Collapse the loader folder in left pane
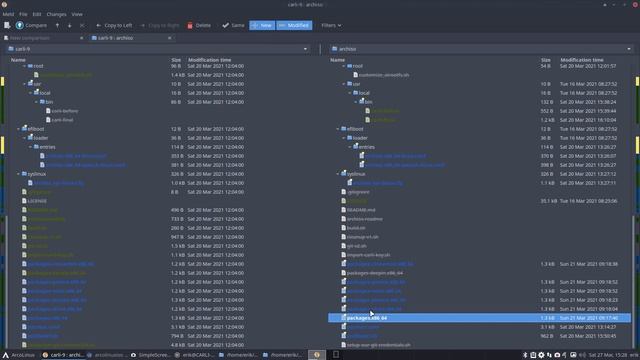640x360 pixels. pos(24,138)
